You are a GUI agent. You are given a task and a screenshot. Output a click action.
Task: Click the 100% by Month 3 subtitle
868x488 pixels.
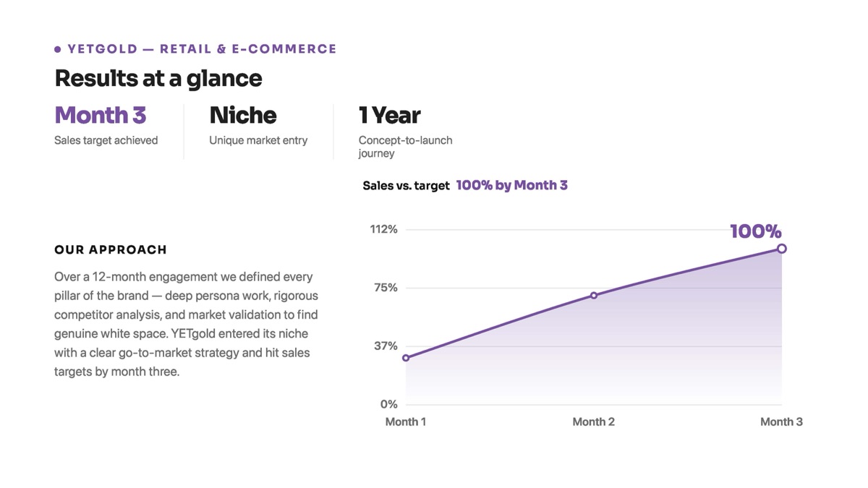(512, 185)
